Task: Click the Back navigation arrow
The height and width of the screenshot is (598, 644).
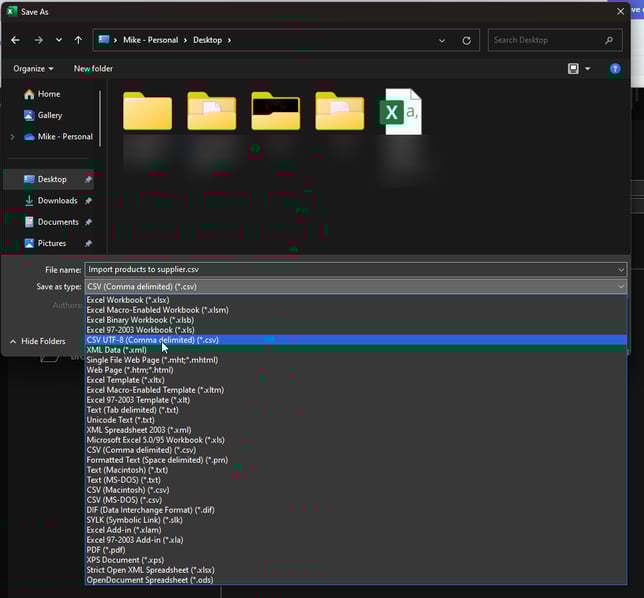Action: (15, 40)
